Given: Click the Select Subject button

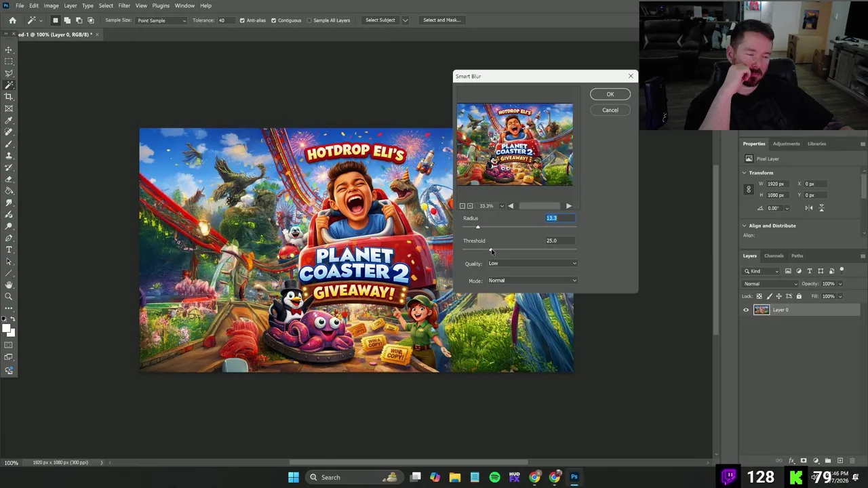Looking at the screenshot, I should [380, 20].
